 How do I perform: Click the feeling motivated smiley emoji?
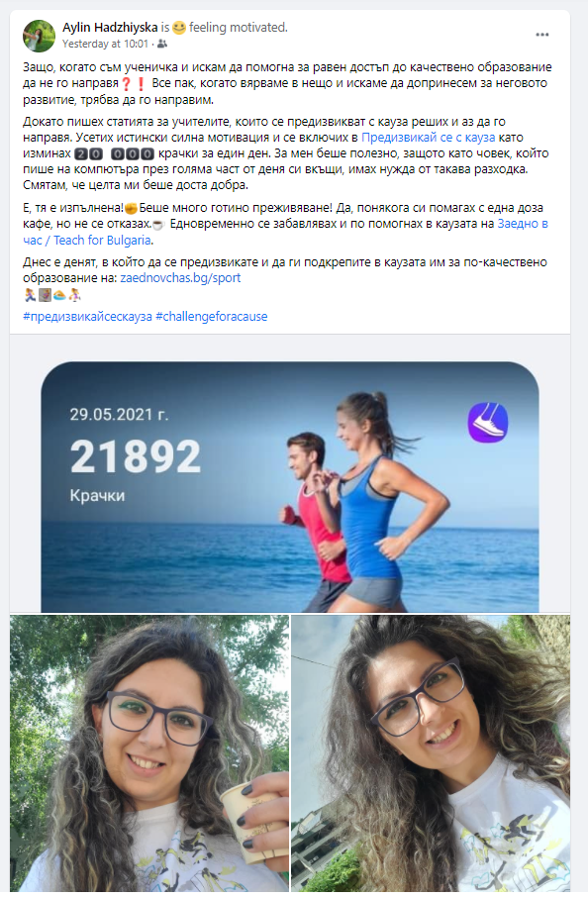tap(179, 28)
